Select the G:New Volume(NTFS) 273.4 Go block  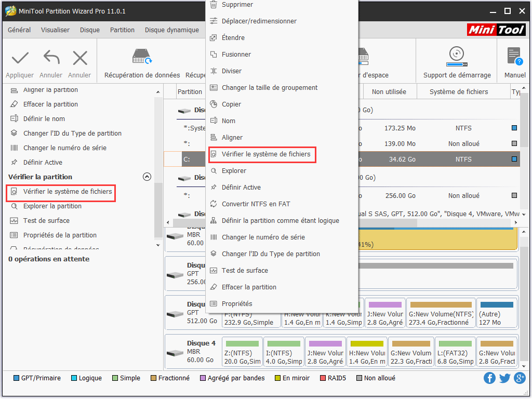441,313
